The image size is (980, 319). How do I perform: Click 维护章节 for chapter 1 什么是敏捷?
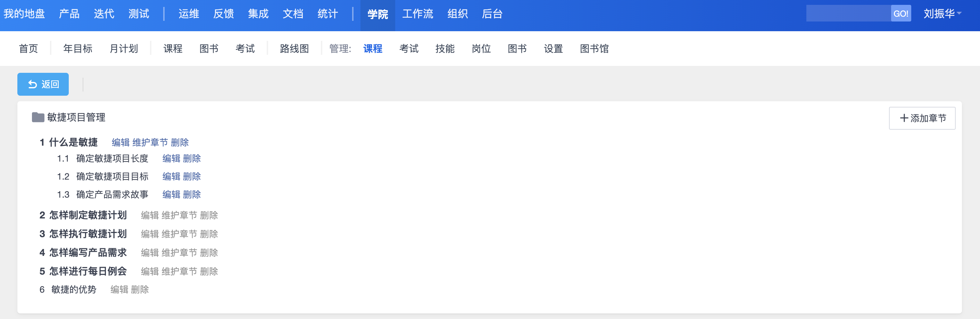click(x=150, y=143)
